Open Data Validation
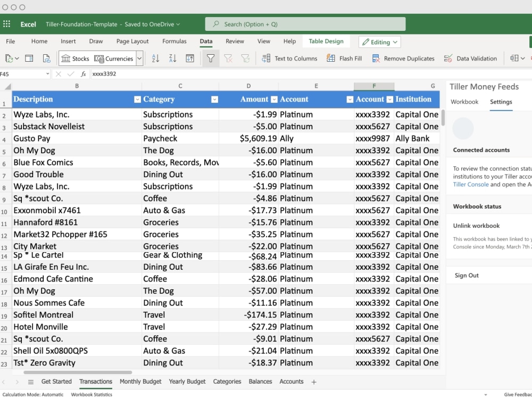The height and width of the screenshot is (399, 532). pos(470,59)
